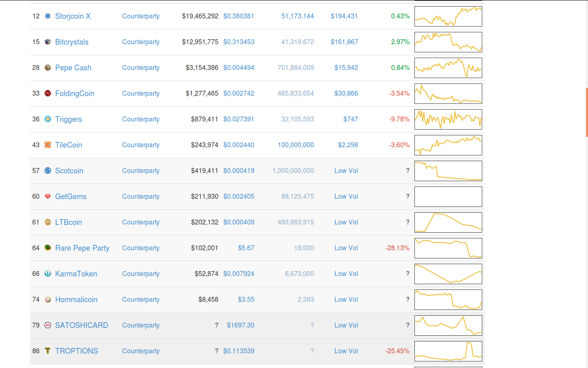The image size is (588, 368).
Task: Visit the LTBcoin page
Action: (69, 222)
